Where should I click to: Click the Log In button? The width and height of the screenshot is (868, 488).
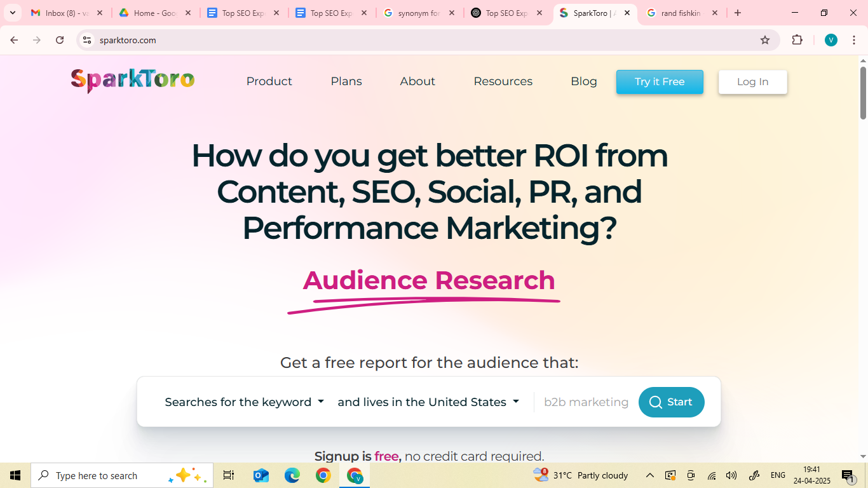coord(753,82)
